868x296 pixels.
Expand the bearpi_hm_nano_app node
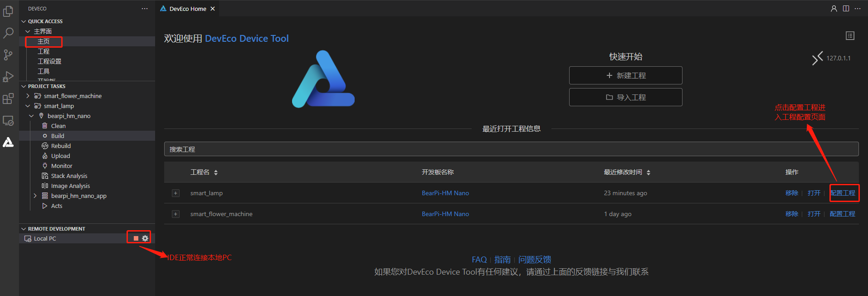pos(35,196)
